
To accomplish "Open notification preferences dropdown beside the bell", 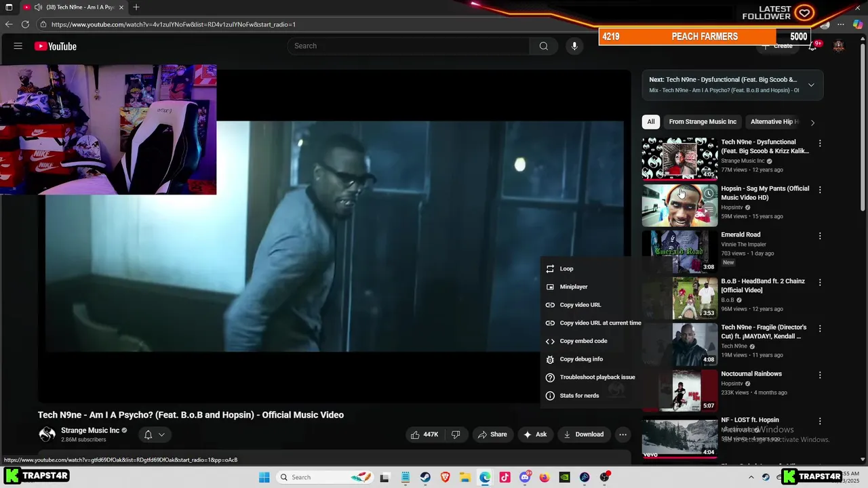I will (x=161, y=434).
